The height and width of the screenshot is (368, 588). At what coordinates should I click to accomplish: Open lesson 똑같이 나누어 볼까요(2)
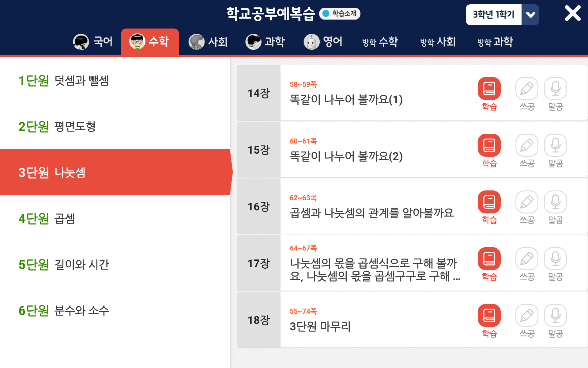[x=346, y=156]
